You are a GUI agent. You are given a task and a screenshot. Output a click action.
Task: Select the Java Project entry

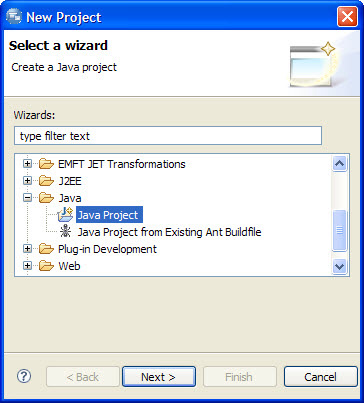pyautogui.click(x=109, y=215)
